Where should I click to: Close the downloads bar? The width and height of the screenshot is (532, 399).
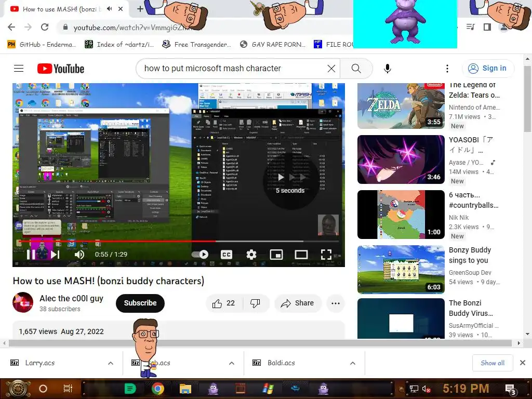point(523,363)
